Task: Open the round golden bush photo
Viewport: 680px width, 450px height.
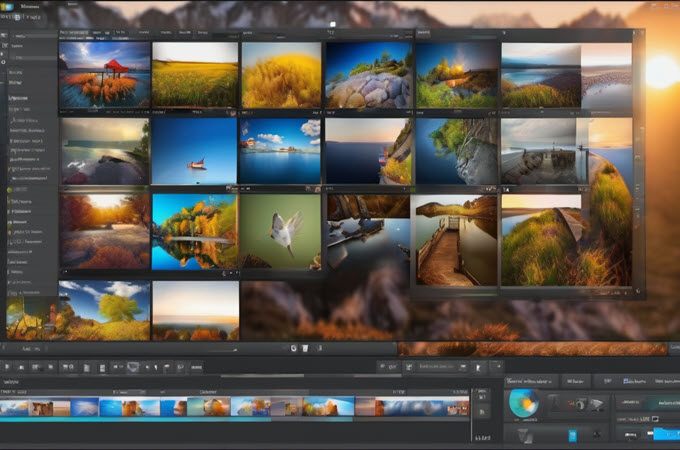Action: [x=281, y=75]
